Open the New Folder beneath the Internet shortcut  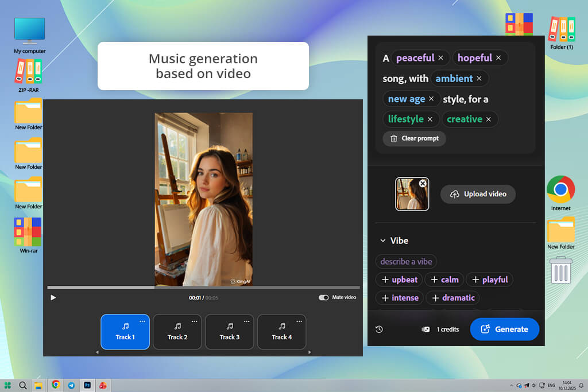coord(560,233)
